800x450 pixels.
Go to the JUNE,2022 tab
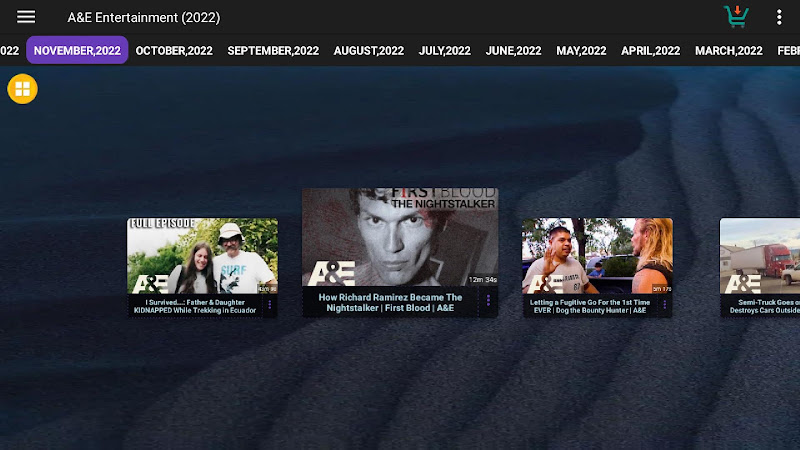click(x=513, y=51)
